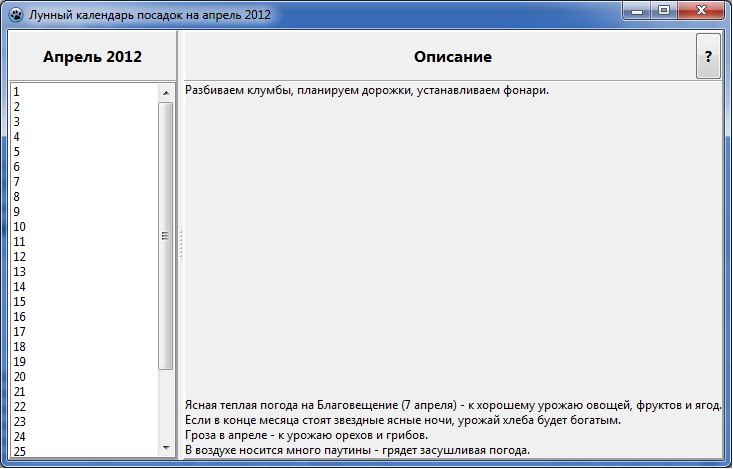The image size is (733, 469).
Task: Select day 1 in the April list
Action: [x=17, y=91]
